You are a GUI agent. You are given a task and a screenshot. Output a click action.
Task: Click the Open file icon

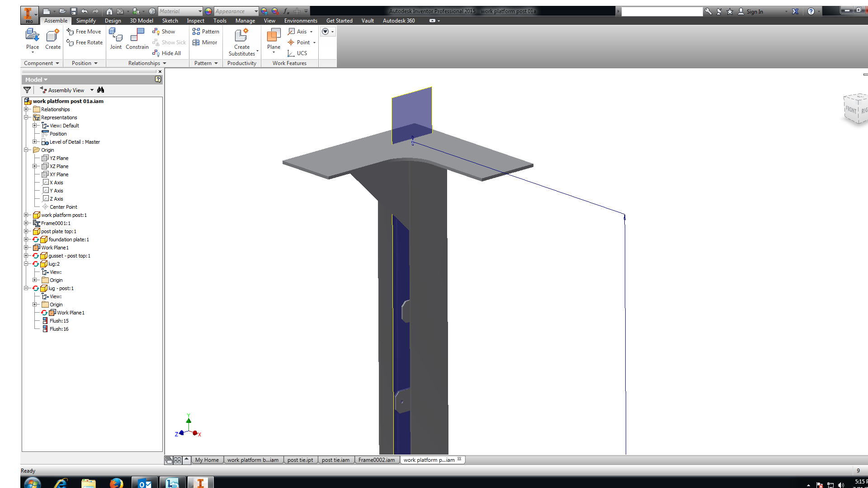62,11
